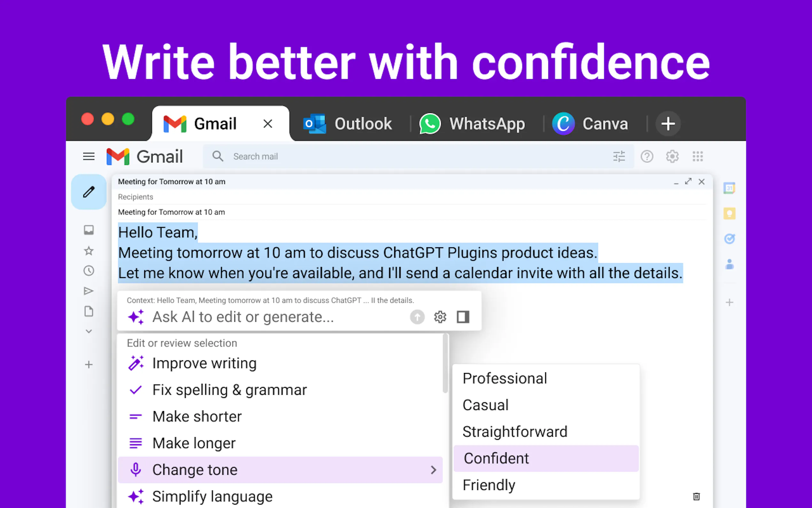
Task: Choose Improve writing from menu
Action: coord(204,363)
